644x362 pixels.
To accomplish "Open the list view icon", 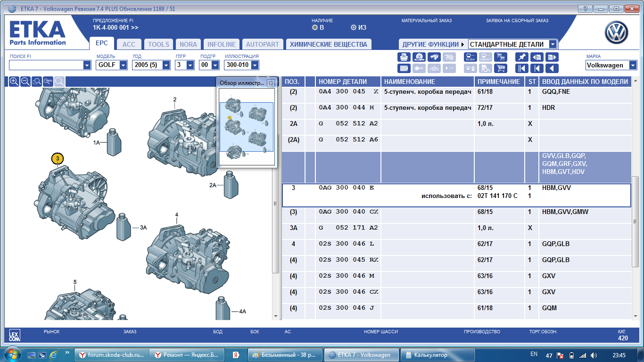I will tap(404, 68).
